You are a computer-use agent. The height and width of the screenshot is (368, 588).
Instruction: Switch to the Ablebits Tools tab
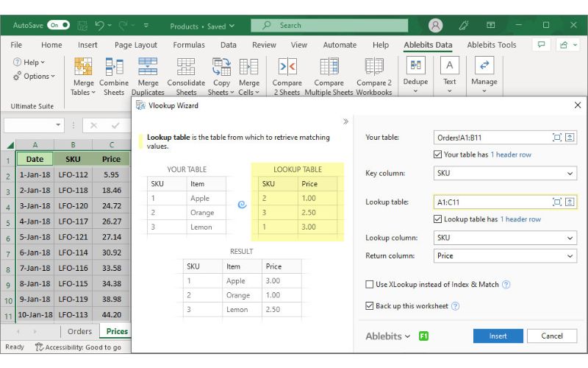491,45
